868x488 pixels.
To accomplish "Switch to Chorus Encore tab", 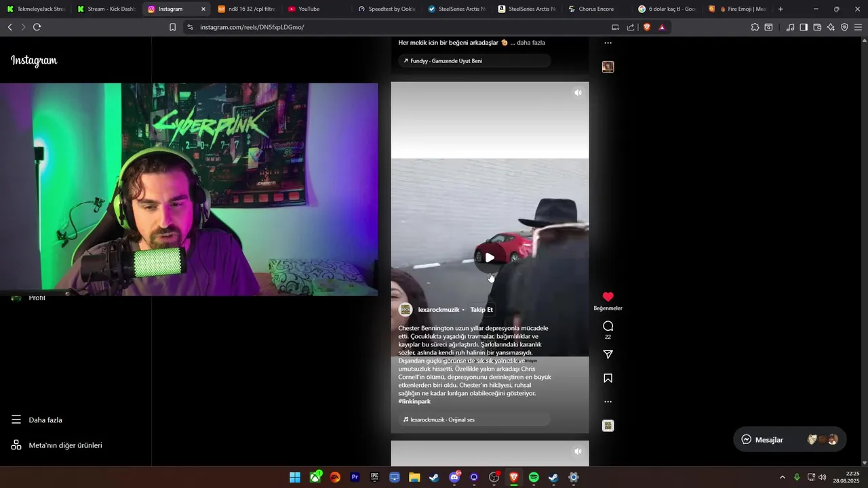I will (x=597, y=9).
